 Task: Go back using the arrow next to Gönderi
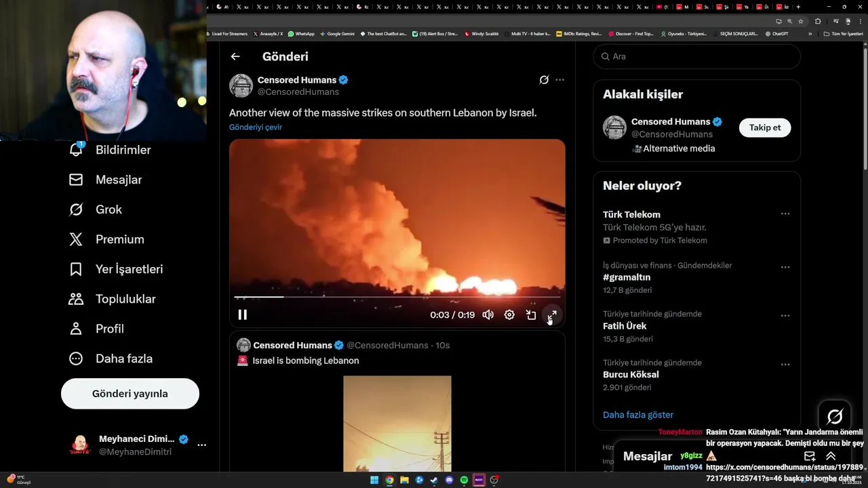[235, 57]
